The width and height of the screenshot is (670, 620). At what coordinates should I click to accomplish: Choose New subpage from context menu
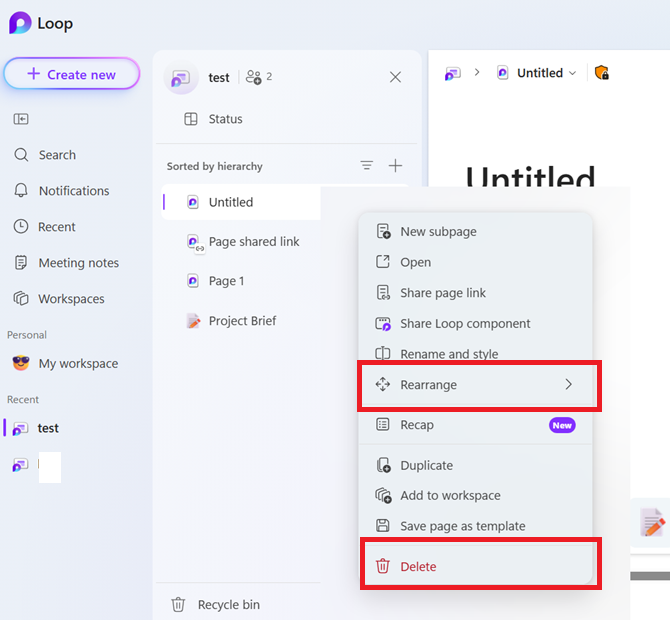click(x=475, y=232)
